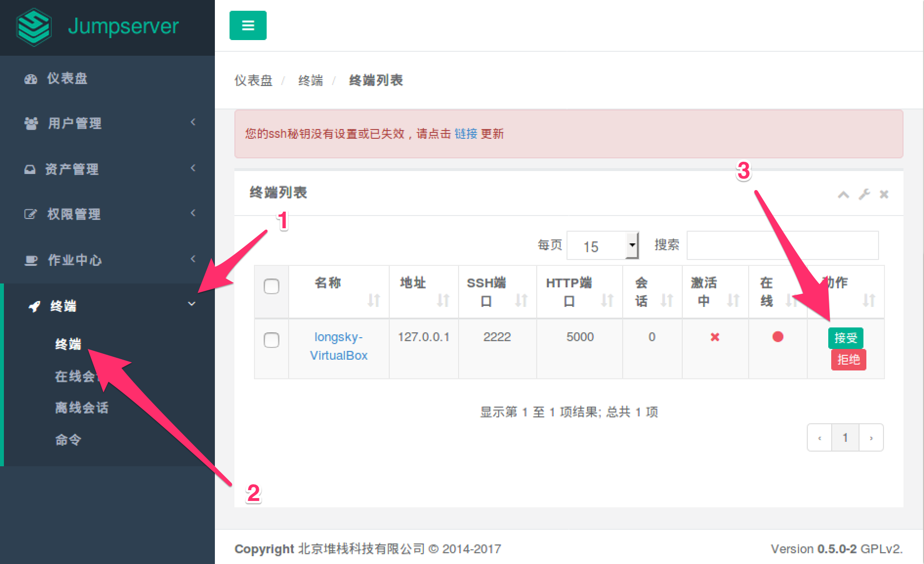Click into the 搜索 search field
Viewport: 924px width, 564px height.
click(782, 245)
